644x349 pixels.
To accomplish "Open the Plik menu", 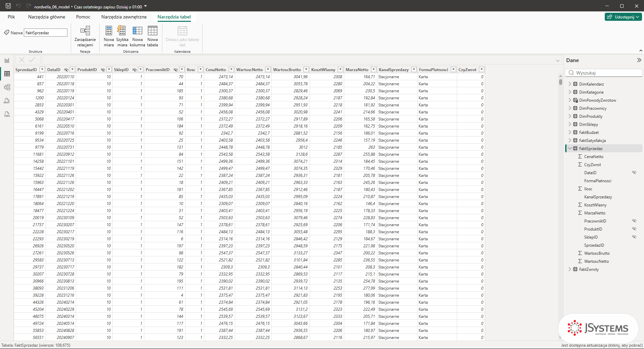I will pos(11,17).
